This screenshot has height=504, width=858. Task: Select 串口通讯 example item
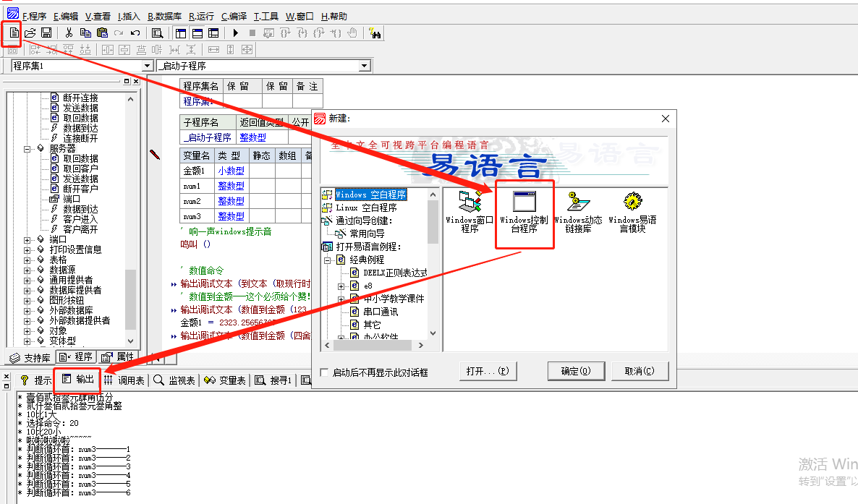pos(381,312)
